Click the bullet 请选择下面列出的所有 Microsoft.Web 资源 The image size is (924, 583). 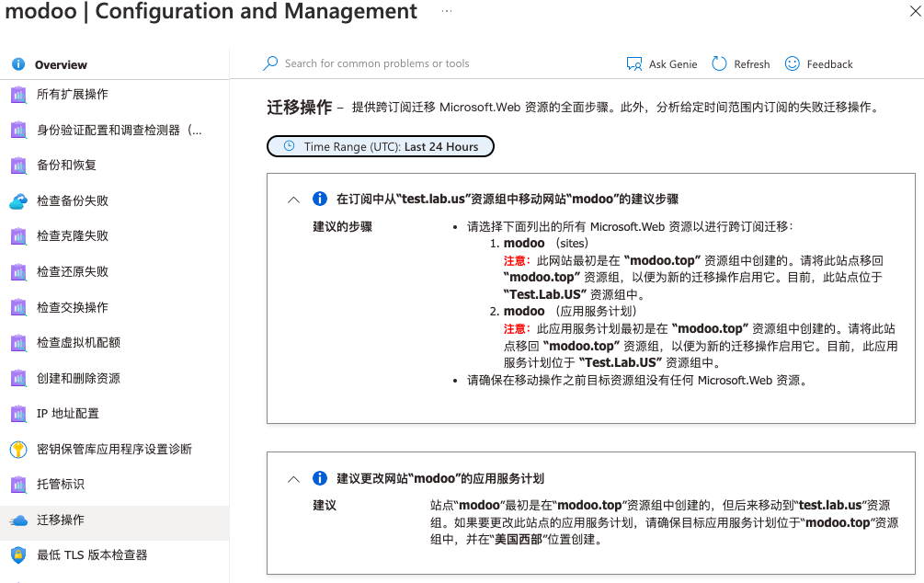[631, 227]
